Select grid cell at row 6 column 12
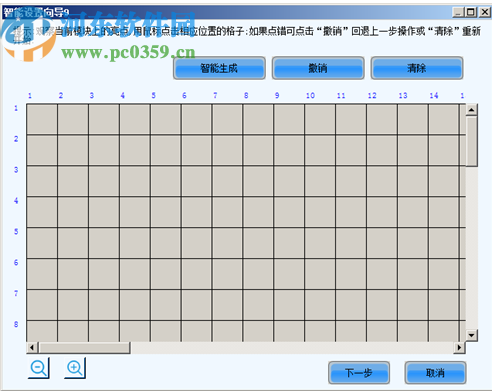The height and width of the screenshot is (391, 492). tap(382, 274)
